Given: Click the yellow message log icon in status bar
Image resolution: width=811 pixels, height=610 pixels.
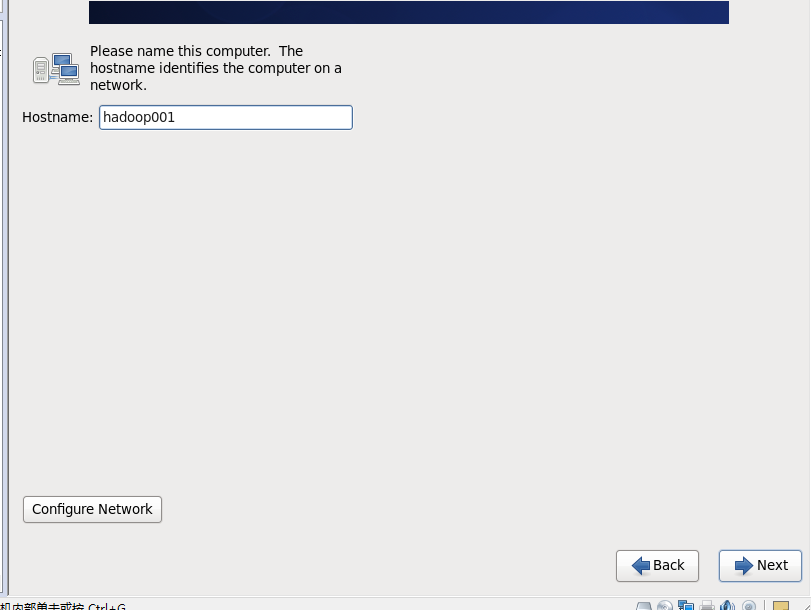Looking at the screenshot, I should tap(780, 605).
